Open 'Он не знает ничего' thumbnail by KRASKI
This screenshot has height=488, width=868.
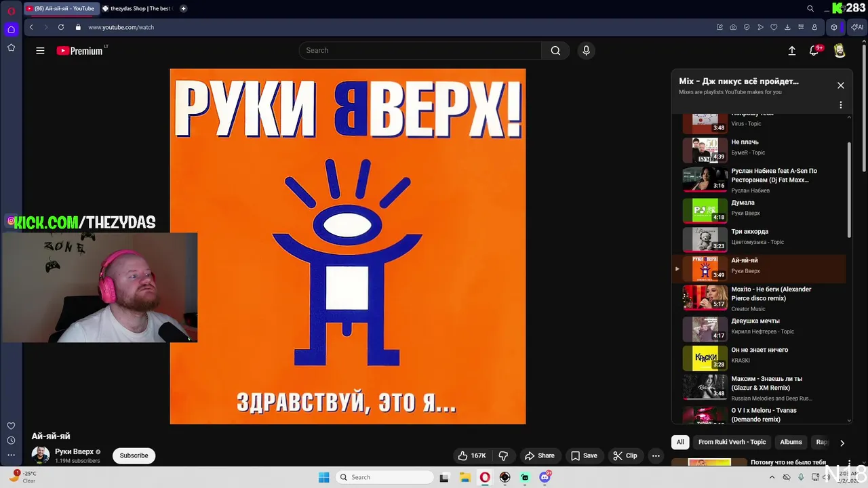coord(705,358)
